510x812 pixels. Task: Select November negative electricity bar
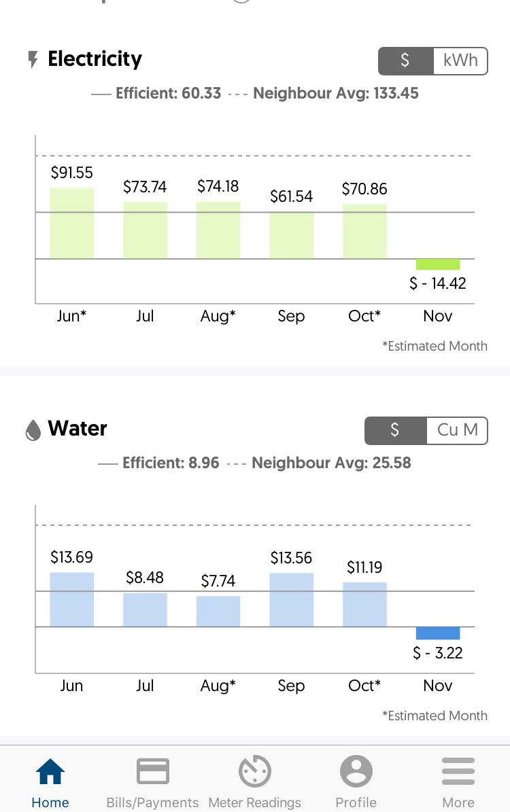(438, 264)
